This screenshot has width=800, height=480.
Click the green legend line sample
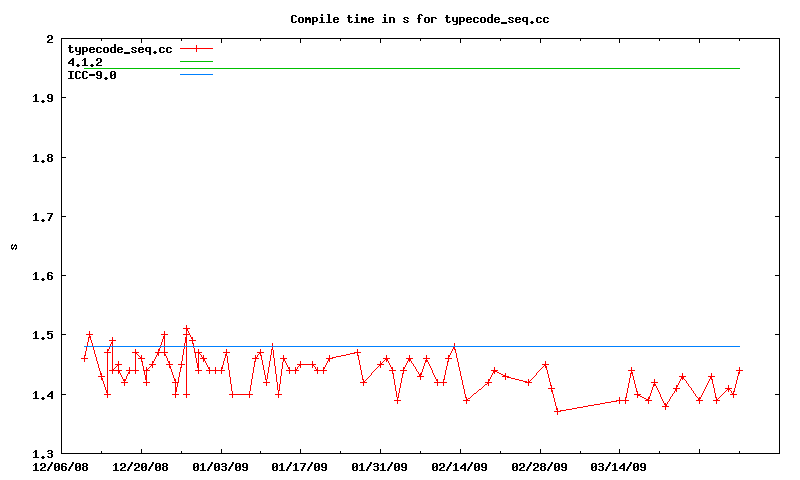click(197, 62)
